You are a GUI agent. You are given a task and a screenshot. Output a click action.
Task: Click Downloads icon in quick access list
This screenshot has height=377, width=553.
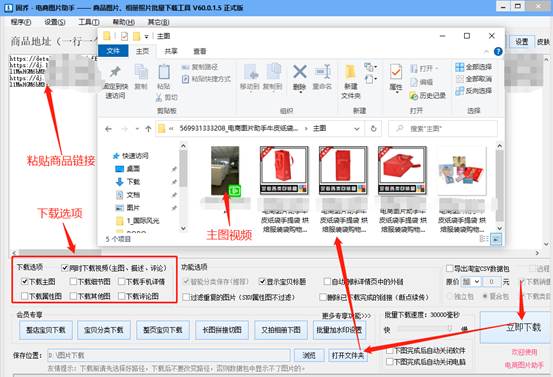tap(120, 182)
